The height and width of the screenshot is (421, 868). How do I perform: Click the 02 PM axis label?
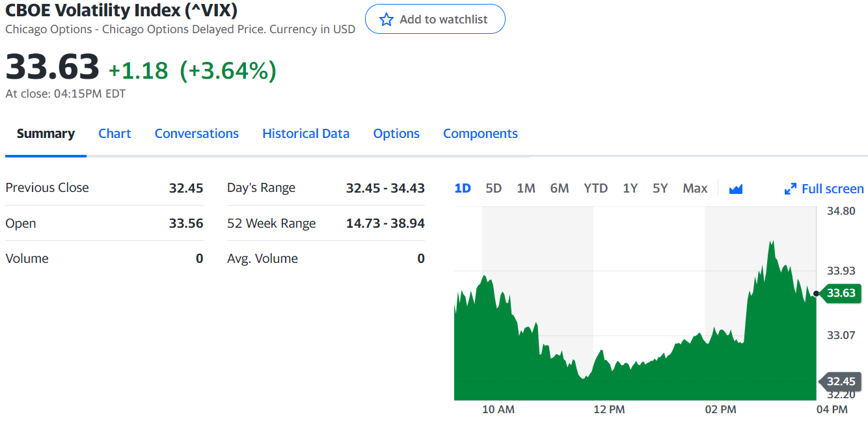(x=720, y=409)
